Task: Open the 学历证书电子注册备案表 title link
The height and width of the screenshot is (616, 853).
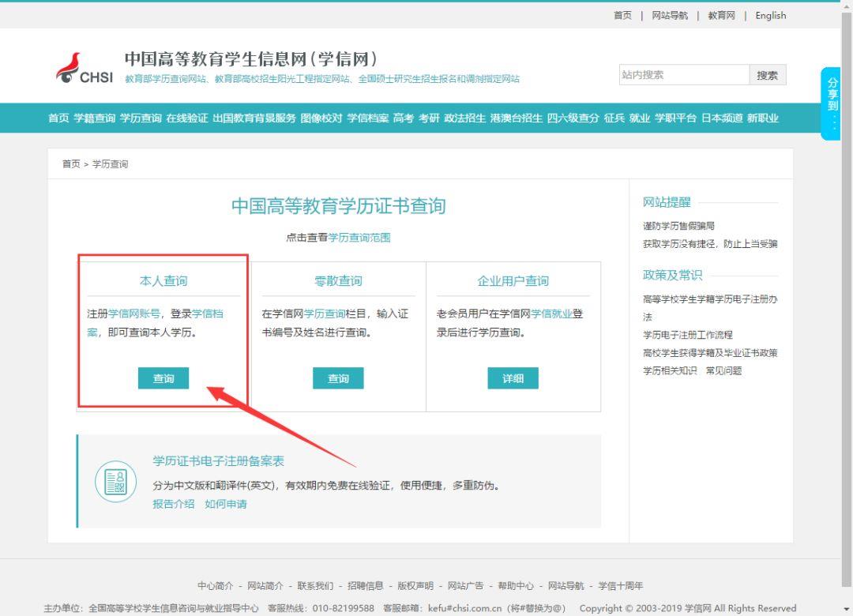Action: 218,461
